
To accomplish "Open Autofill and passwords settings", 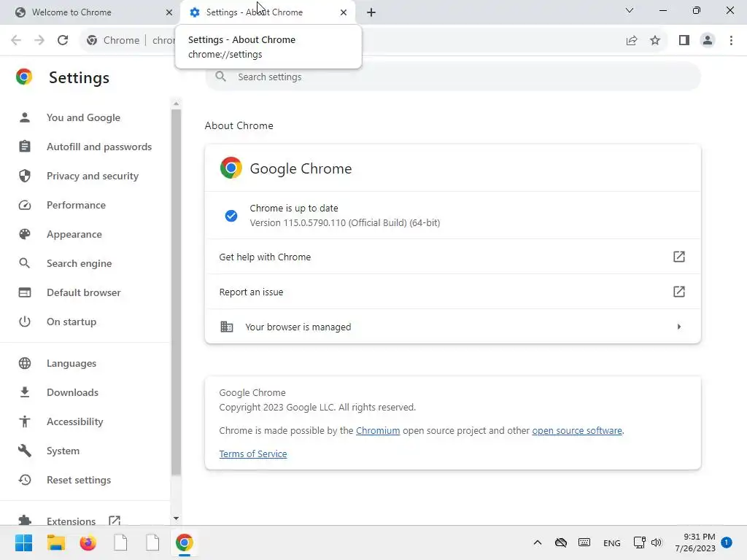I will (x=99, y=147).
